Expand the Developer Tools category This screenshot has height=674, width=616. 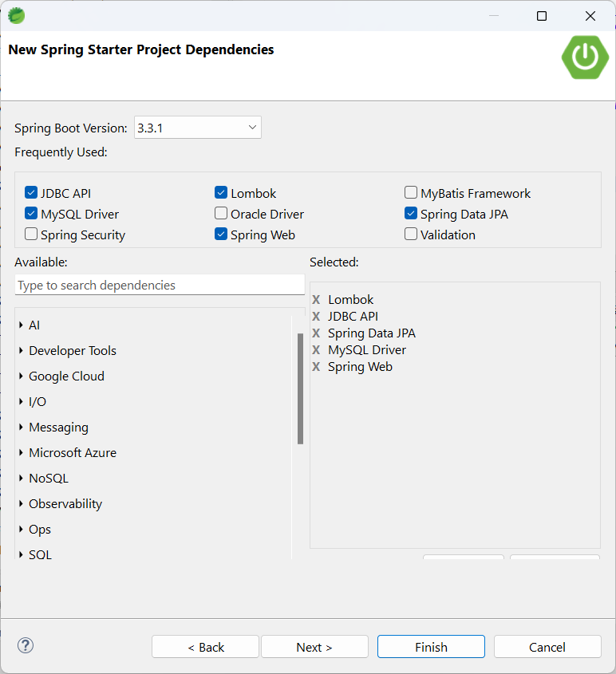[21, 351]
